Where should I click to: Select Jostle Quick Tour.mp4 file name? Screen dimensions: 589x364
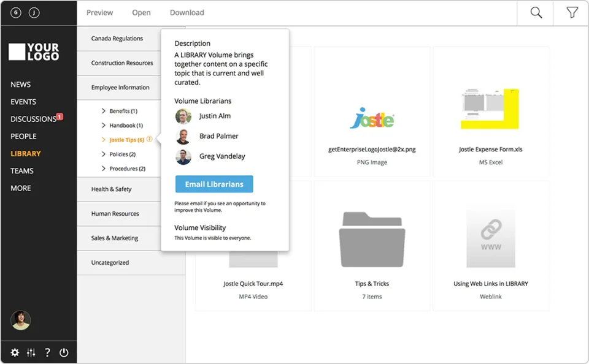point(253,284)
